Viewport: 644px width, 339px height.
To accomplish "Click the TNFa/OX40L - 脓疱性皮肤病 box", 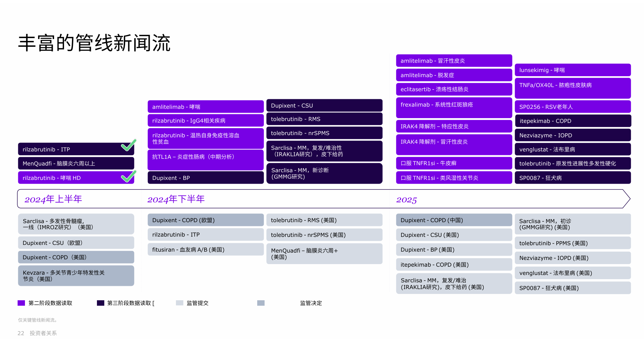I will click(x=573, y=88).
